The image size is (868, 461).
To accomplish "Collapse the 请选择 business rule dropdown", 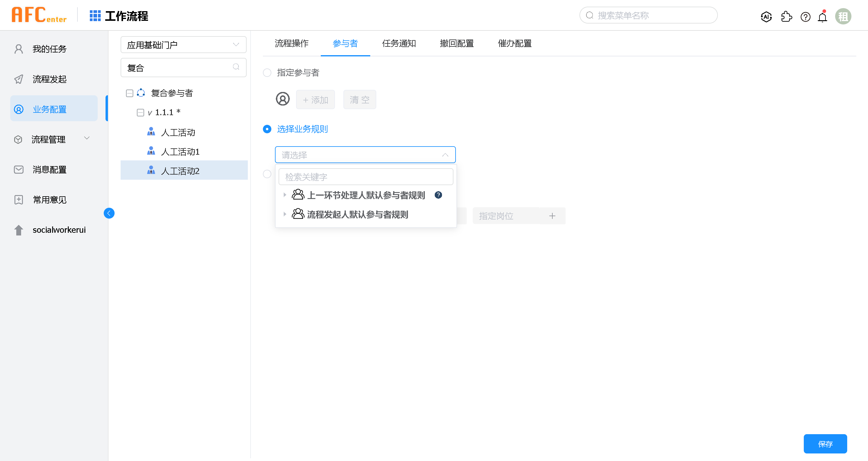I will tap(445, 155).
